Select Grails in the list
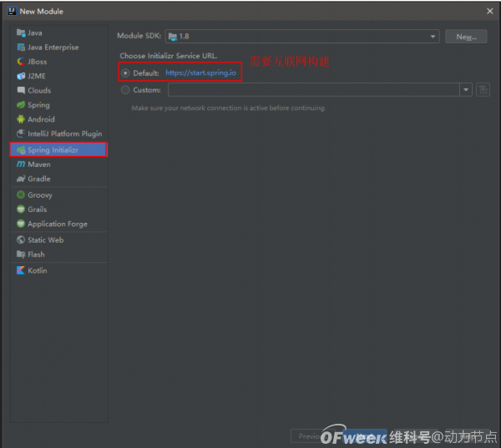This screenshot has height=448, width=501. (59, 209)
